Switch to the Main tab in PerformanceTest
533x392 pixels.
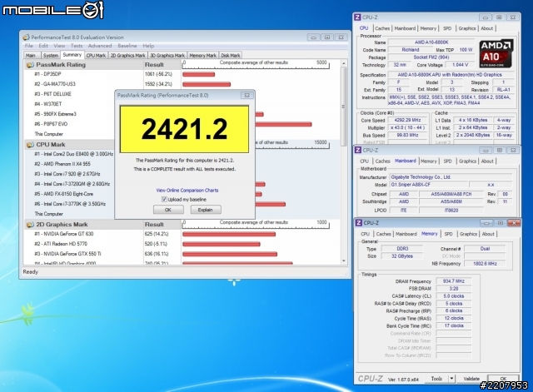(32, 56)
